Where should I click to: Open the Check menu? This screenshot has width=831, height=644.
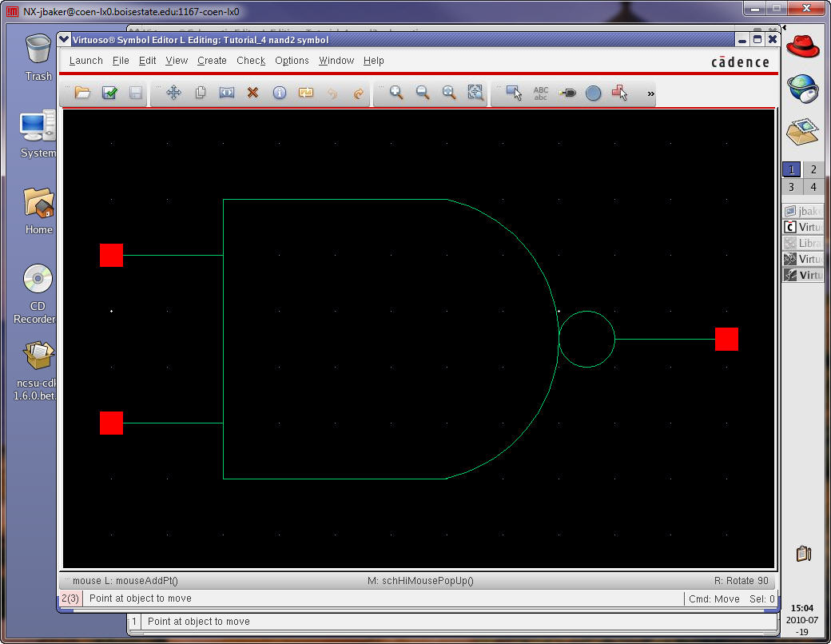[x=251, y=61]
